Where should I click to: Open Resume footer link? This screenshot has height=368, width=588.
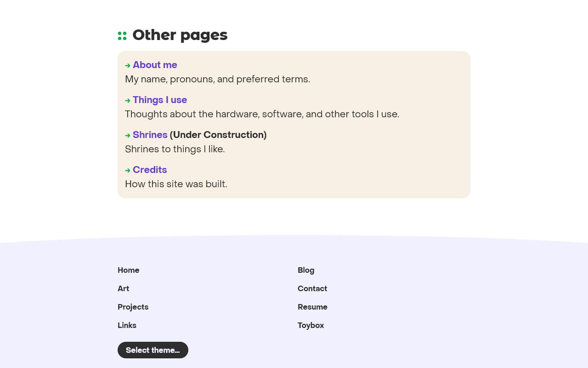tap(313, 307)
